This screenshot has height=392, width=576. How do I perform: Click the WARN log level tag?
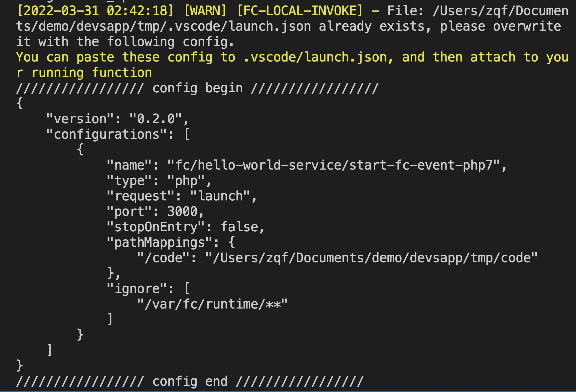pos(205,11)
